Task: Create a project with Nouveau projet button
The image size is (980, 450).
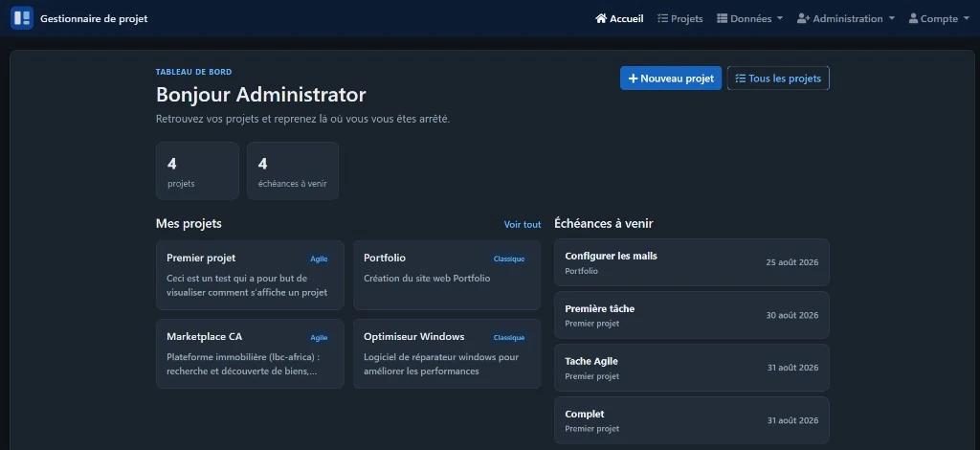Action: coord(671,79)
